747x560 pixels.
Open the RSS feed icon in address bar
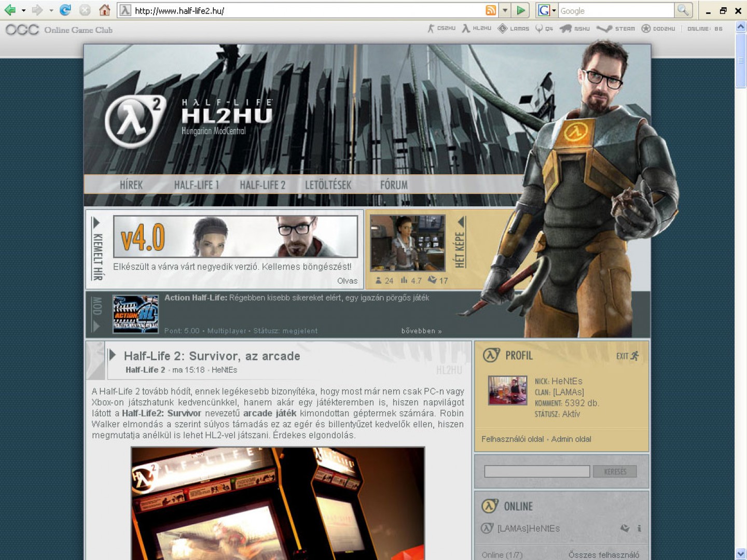coord(491,10)
